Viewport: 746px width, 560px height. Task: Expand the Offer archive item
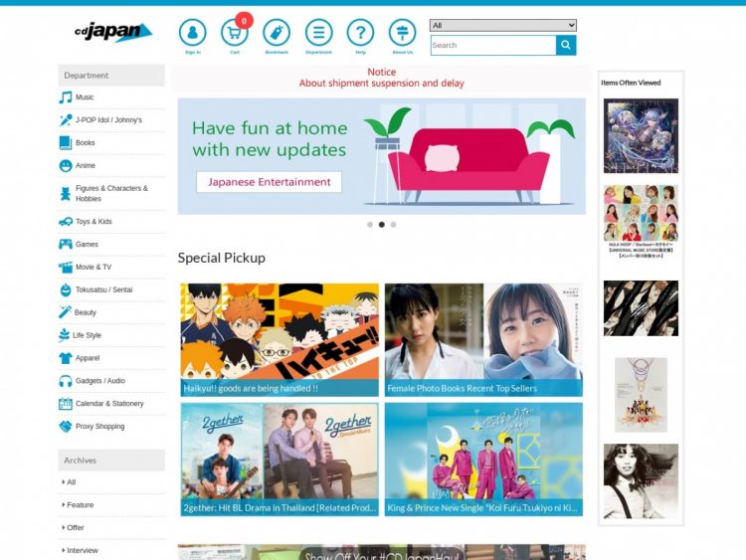tap(75, 527)
